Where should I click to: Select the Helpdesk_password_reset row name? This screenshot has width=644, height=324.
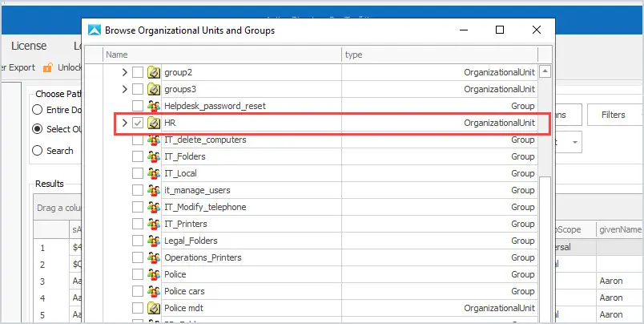point(215,106)
